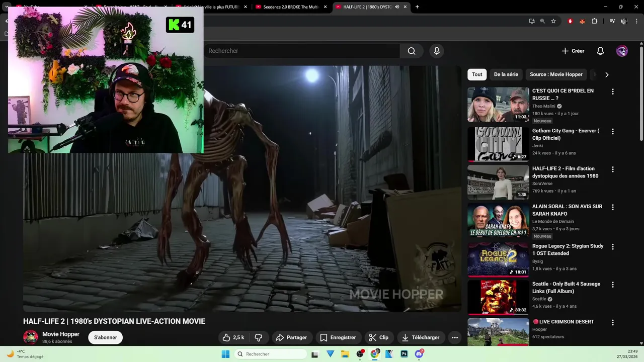
Task: Dislike the video with thumbs down
Action: point(259,337)
